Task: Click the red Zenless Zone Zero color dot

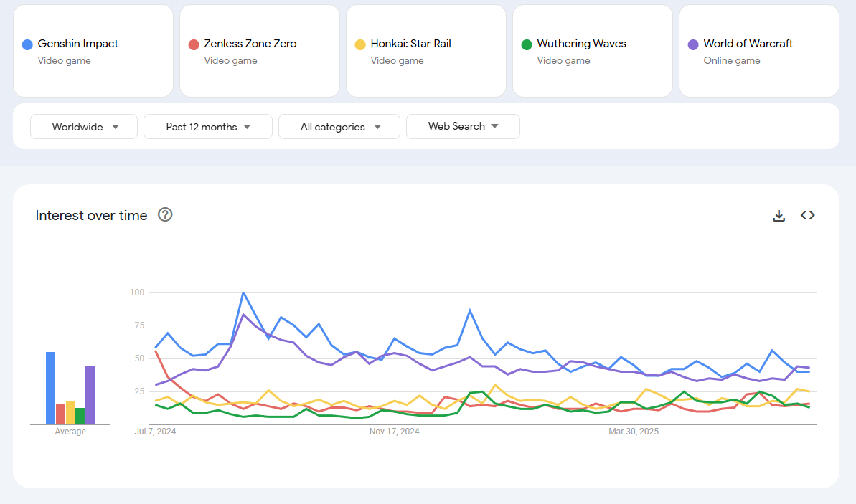Action: tap(194, 44)
